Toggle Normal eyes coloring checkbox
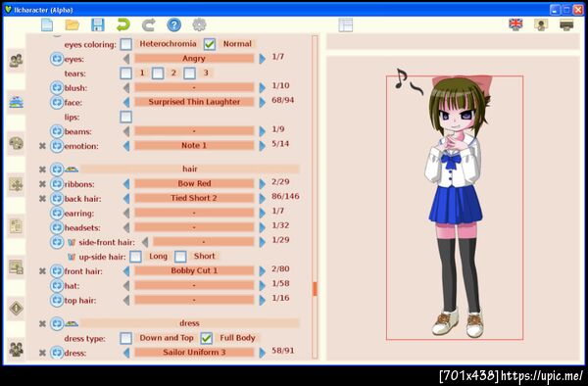Screen dimensions: 588x386 210,44
